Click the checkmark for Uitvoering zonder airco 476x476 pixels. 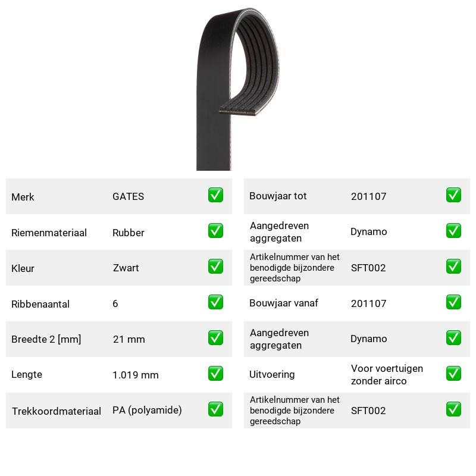(453, 374)
